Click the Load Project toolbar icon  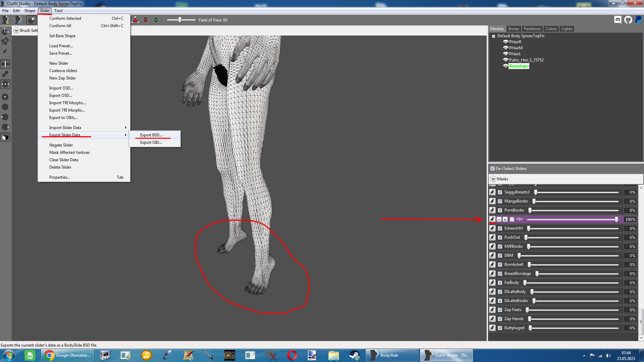tap(18, 20)
